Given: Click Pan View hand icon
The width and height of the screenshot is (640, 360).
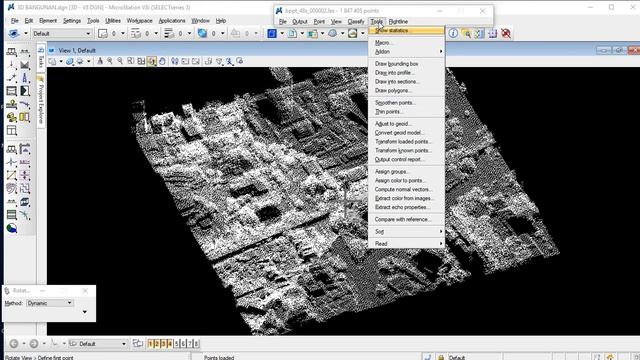Looking at the screenshot, I should coord(162,61).
